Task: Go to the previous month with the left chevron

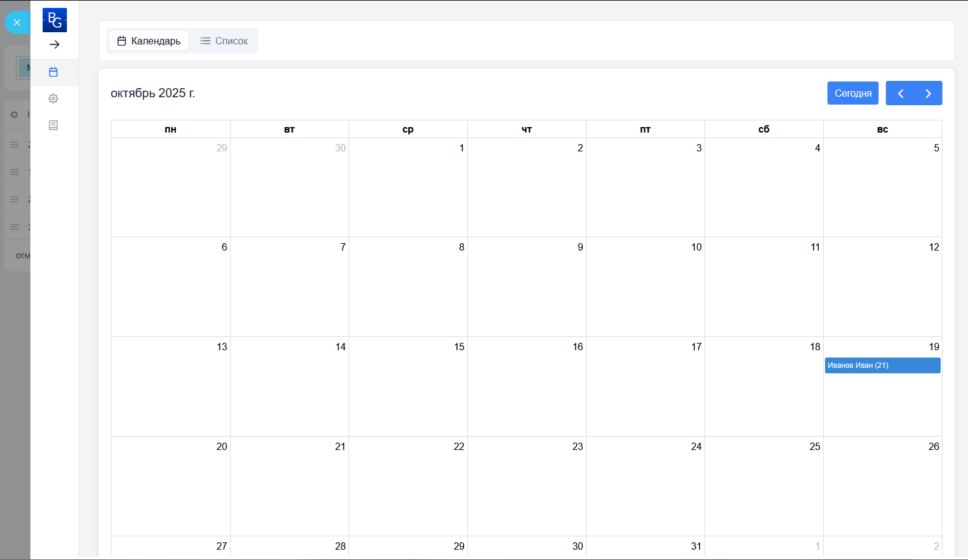Action: pos(900,93)
